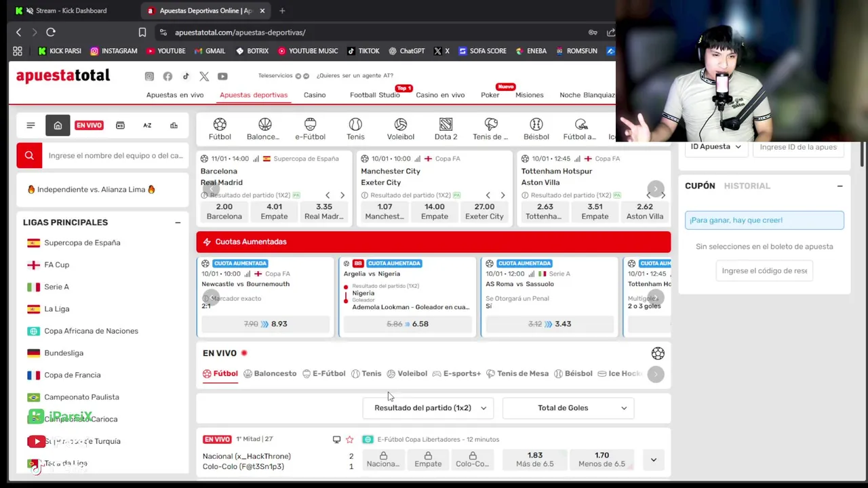Select the Dota 2 icon at top
The image size is (868, 488).
(x=446, y=129)
